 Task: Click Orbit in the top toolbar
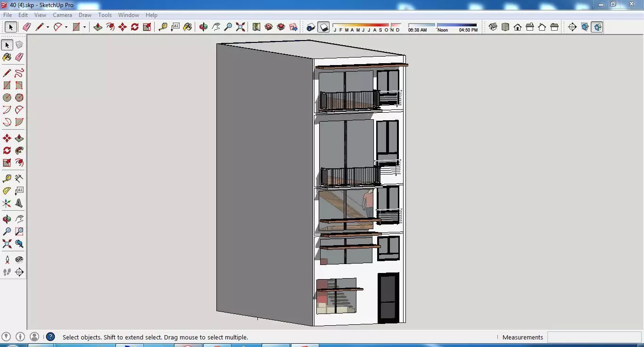[204, 27]
